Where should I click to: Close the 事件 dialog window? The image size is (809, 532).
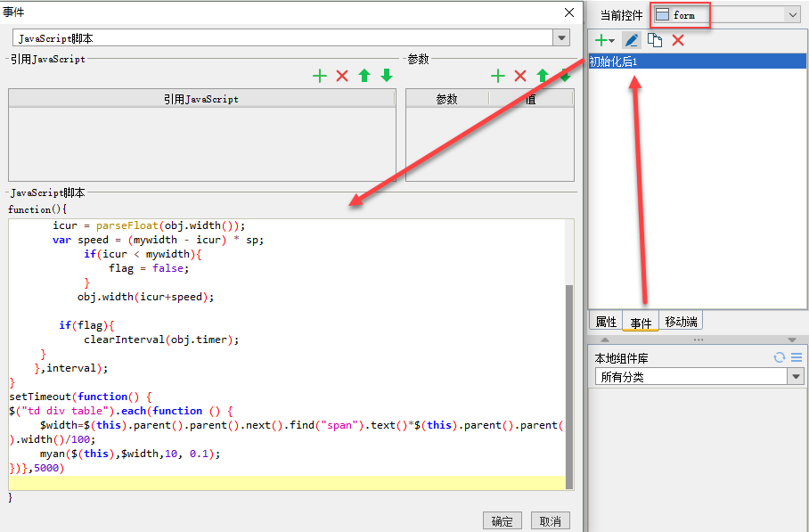569,12
